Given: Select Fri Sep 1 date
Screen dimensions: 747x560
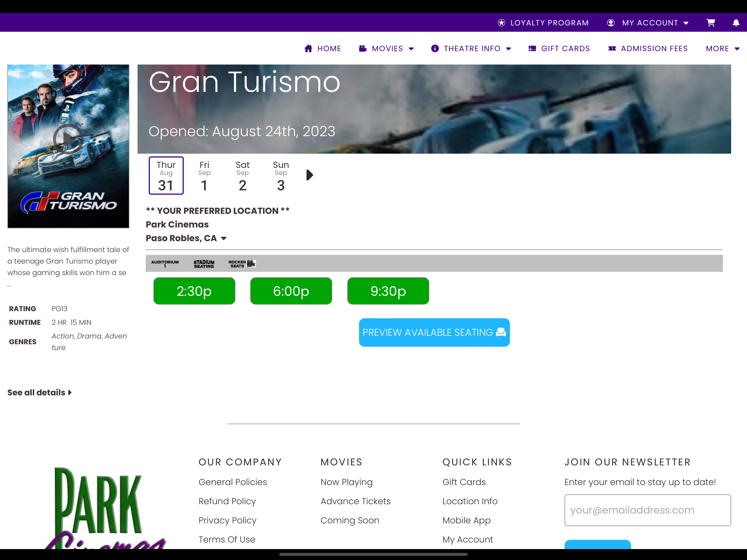Looking at the screenshot, I should click(204, 176).
